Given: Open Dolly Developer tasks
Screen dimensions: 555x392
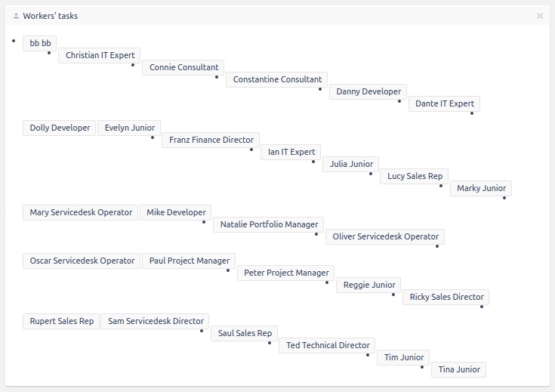Looking at the screenshot, I should tap(60, 128).
